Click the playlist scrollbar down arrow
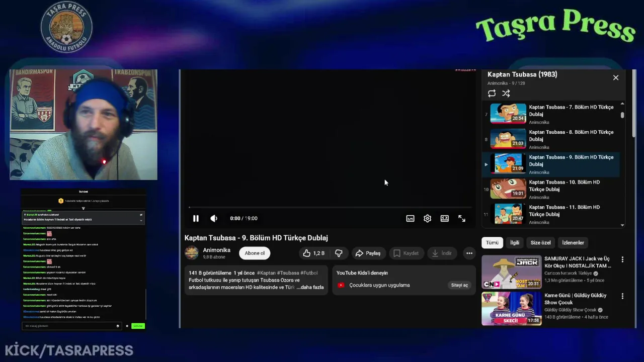644x362 pixels. tap(622, 225)
